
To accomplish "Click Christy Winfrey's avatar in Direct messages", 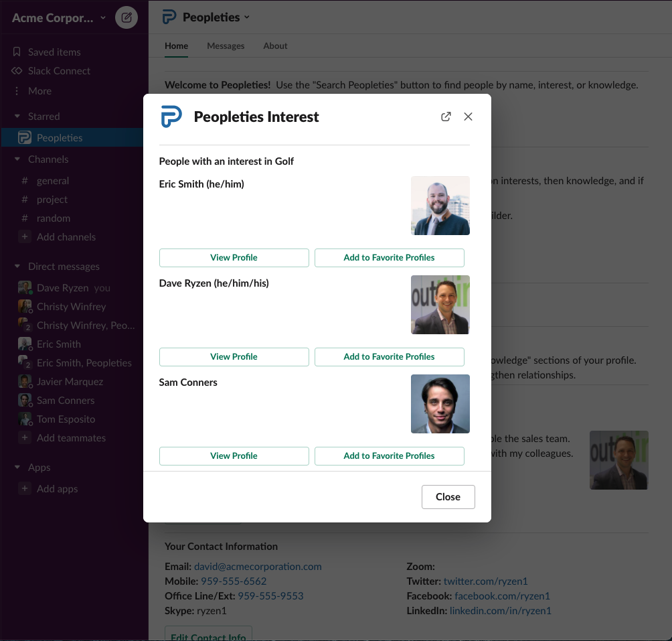I will coord(25,307).
